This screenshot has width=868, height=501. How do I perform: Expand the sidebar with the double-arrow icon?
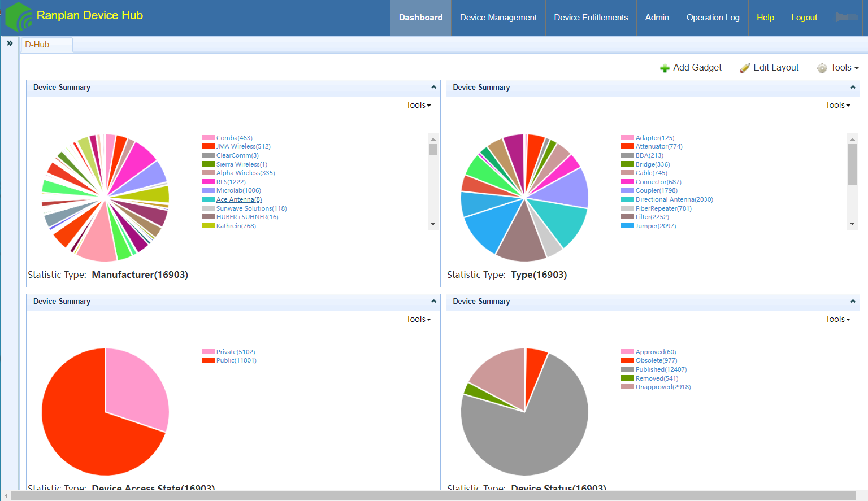(10, 43)
